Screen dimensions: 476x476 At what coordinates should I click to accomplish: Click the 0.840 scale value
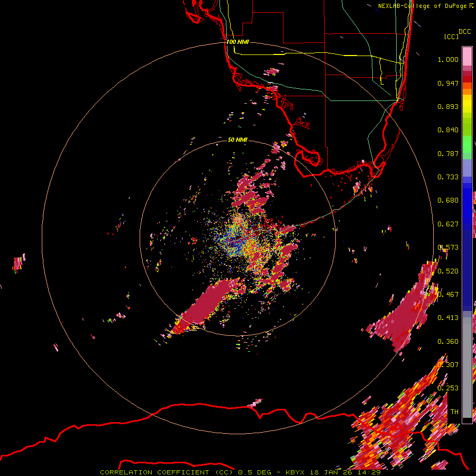click(448, 130)
